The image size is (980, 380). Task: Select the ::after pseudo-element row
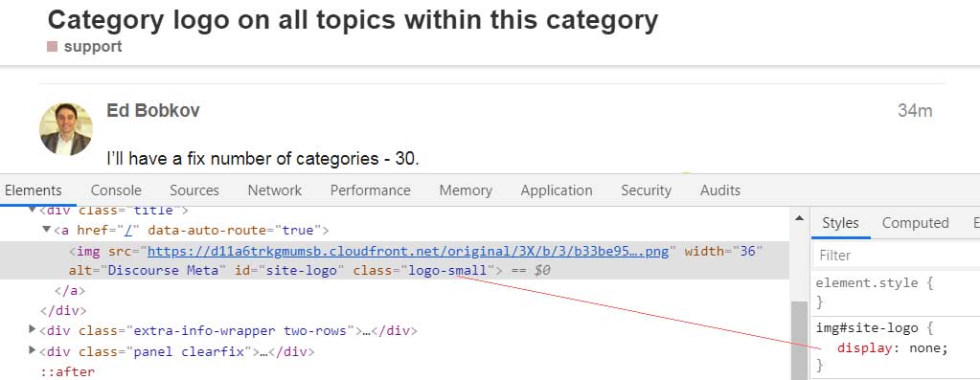(67, 372)
